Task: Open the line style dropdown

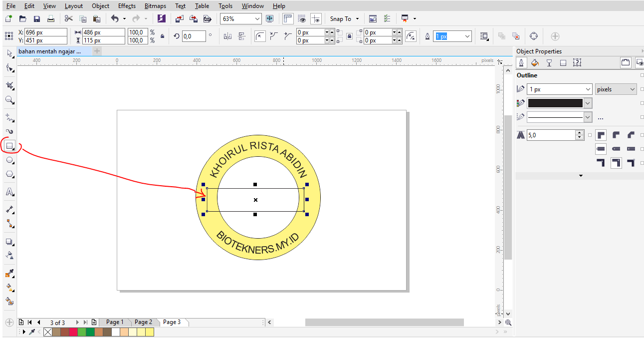Action: pos(588,117)
